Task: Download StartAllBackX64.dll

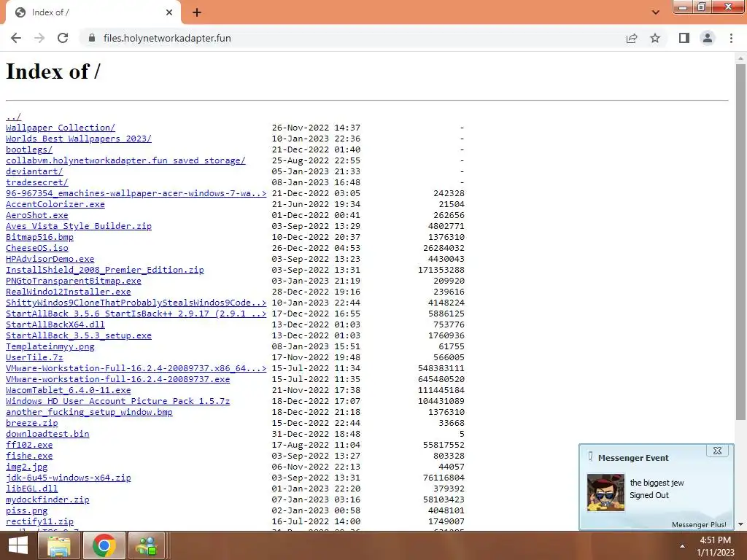Action: coord(55,324)
